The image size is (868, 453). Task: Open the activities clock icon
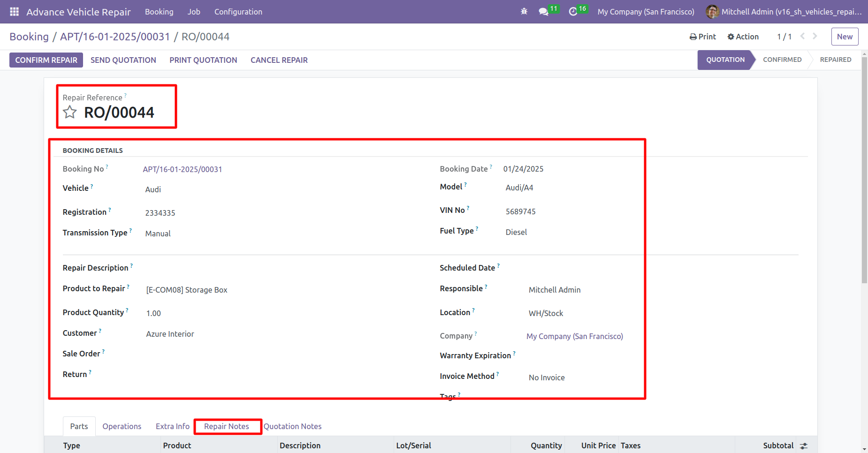click(x=573, y=12)
